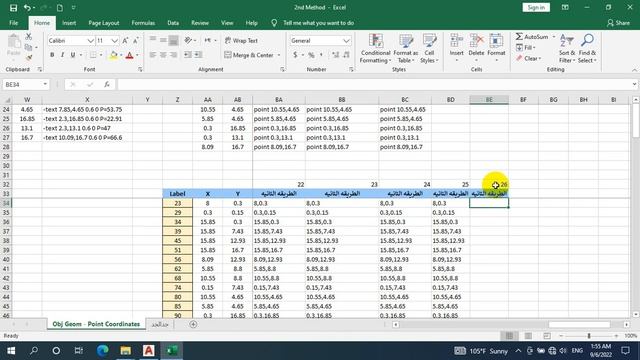Screen dimensions: 640x360
Task: Open the Formulas ribbon tab
Action: pyautogui.click(x=143, y=23)
